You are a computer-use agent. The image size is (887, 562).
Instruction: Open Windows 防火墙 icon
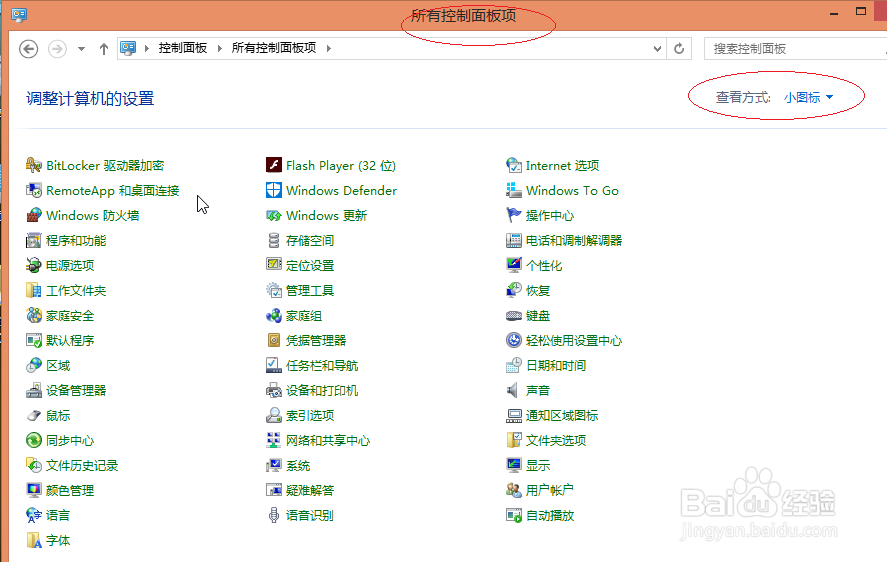[34, 215]
